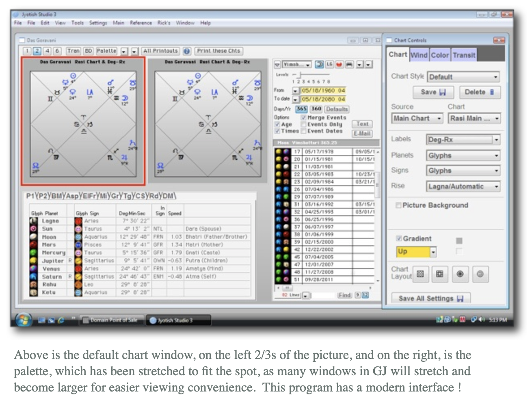Open the Rise Lagna/Automatic dropdown

point(463,186)
